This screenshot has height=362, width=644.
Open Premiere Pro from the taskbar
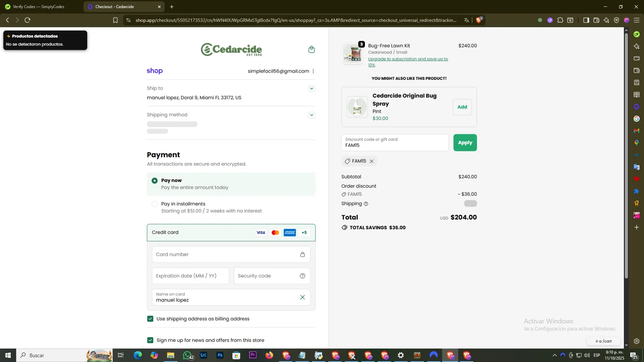[x=253, y=355]
